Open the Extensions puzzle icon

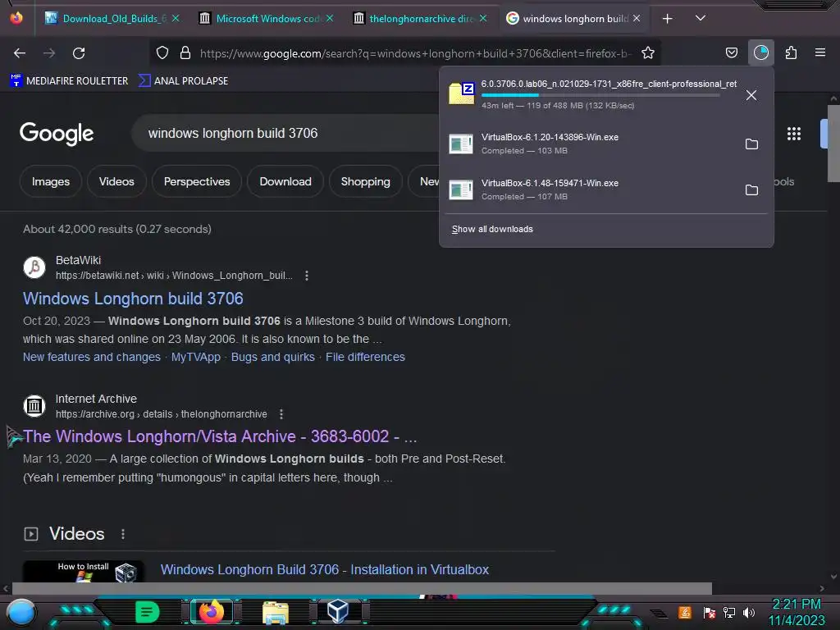tap(791, 53)
